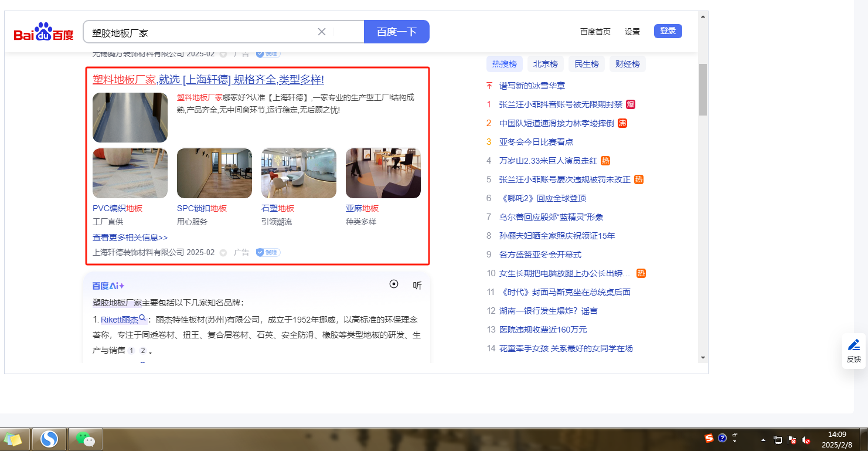Click the 登录 login button

coord(668,31)
